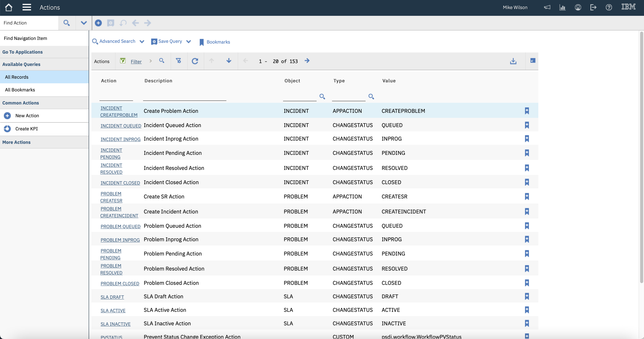This screenshot has height=339, width=644.
Task: Open the Help question mark icon
Action: coord(609,8)
